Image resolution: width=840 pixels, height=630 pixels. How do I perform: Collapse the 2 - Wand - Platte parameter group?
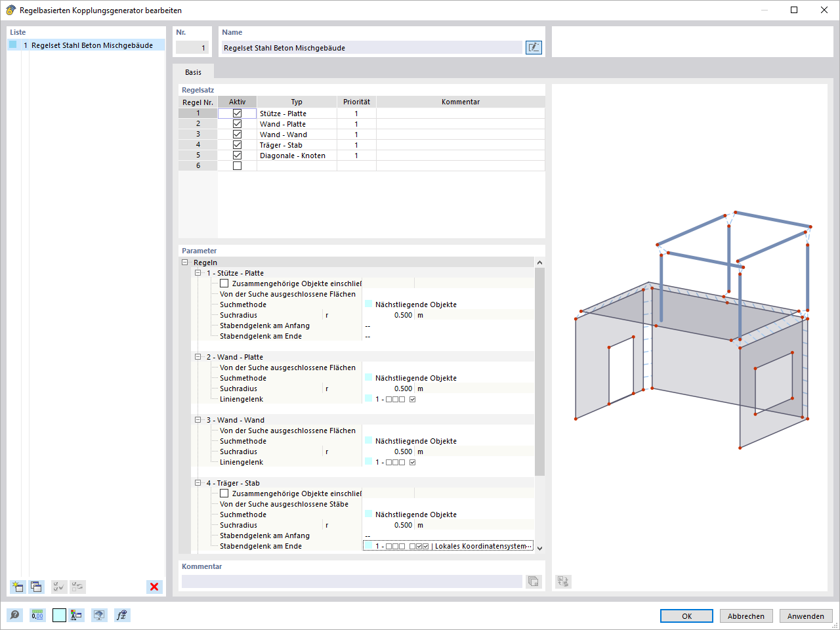pyautogui.click(x=198, y=357)
